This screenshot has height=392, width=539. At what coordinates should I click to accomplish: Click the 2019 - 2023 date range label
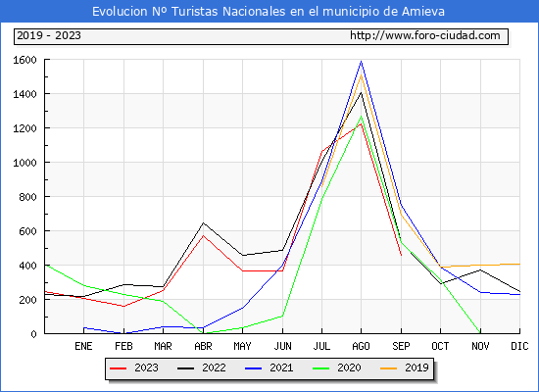(x=49, y=35)
